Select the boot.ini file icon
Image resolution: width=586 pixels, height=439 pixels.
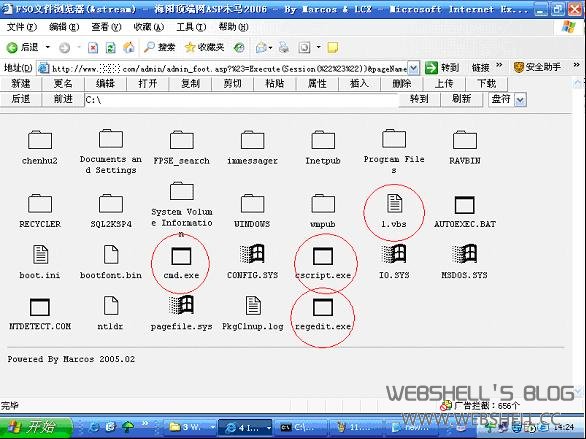pyautogui.click(x=40, y=255)
